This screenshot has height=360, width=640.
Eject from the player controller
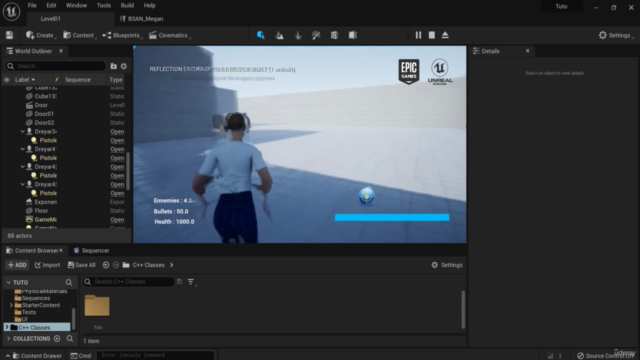(445, 35)
